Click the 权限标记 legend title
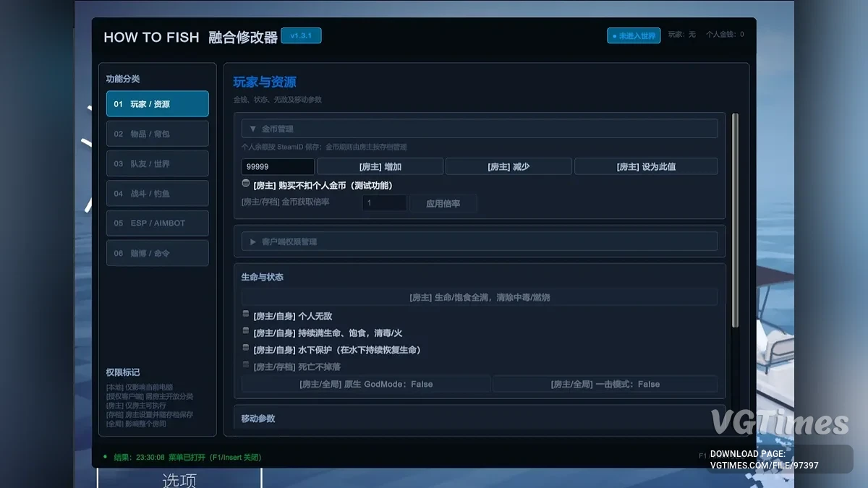Screen dimensions: 868x488 point(123,372)
